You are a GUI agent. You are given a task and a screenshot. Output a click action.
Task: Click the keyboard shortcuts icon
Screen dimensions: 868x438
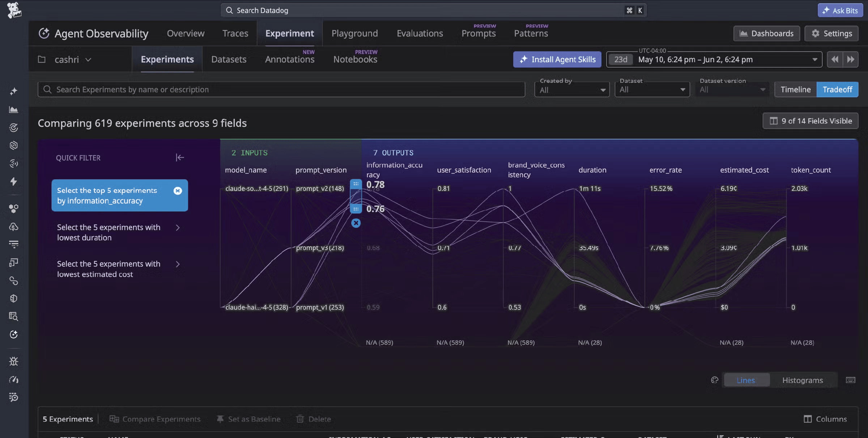[851, 380]
